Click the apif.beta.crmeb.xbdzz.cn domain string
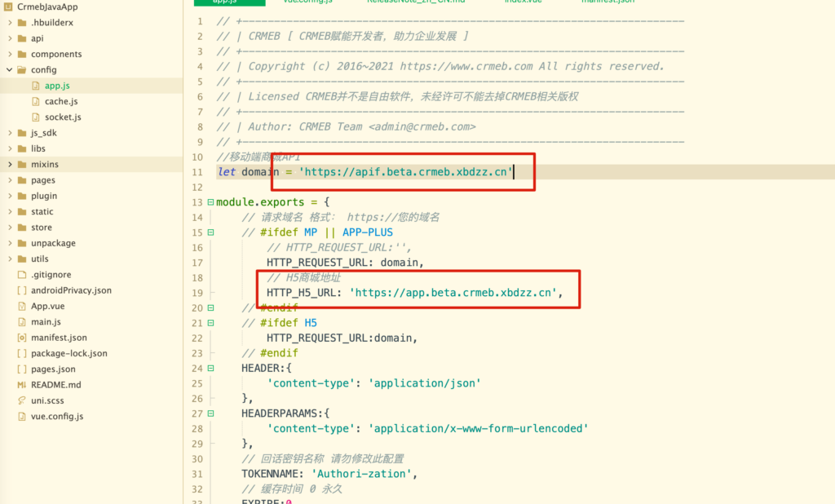 (406, 172)
